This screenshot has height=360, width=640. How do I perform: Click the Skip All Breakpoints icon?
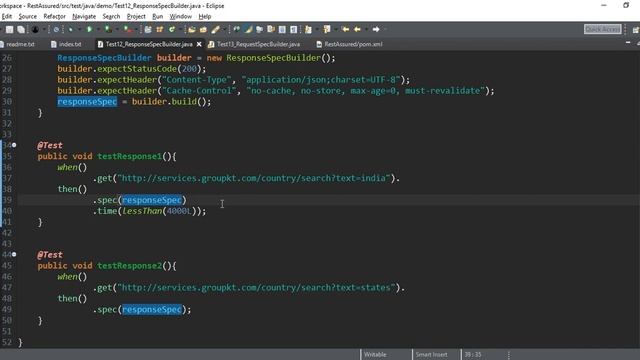pyautogui.click(x=56, y=29)
